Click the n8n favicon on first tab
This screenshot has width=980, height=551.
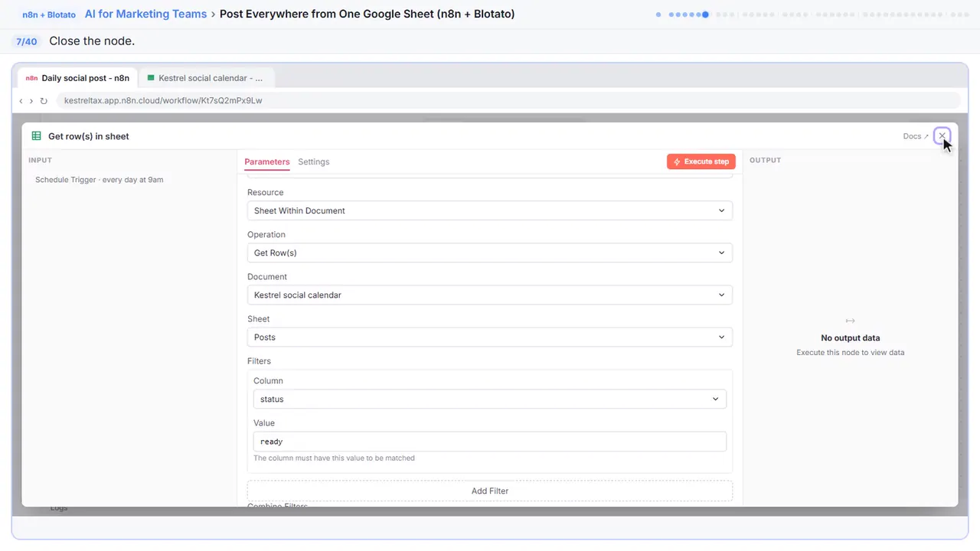(31, 78)
